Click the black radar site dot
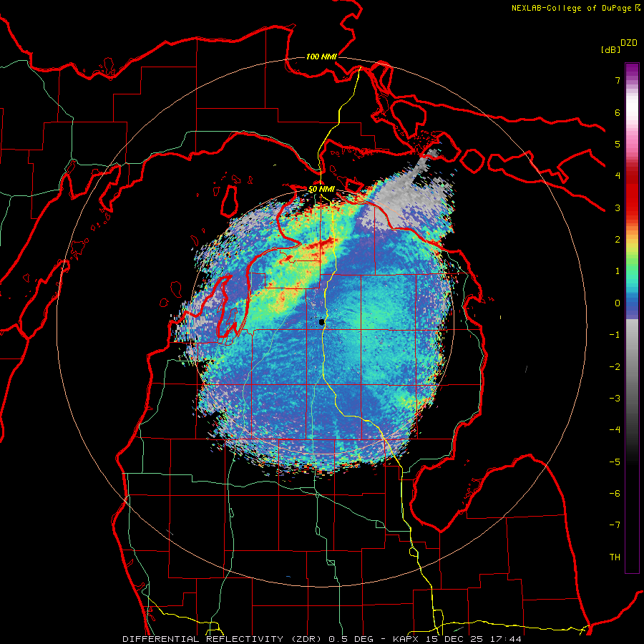This screenshot has width=644, height=644. pyautogui.click(x=321, y=322)
